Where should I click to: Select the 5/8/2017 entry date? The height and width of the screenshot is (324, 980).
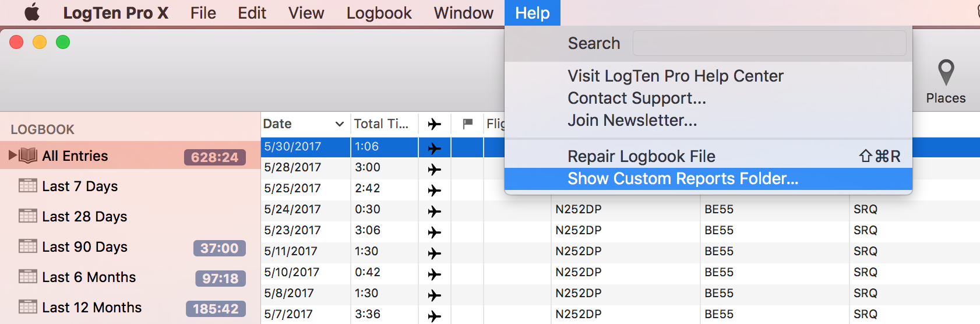point(289,293)
